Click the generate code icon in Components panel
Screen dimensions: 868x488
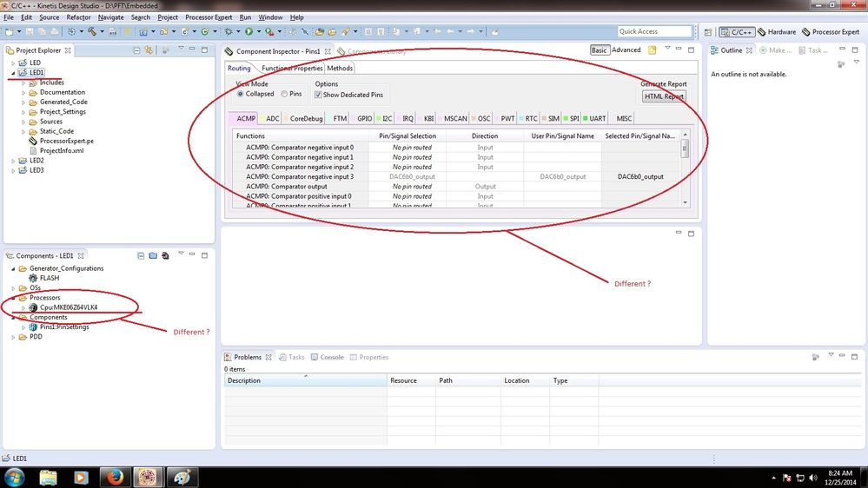(x=165, y=255)
